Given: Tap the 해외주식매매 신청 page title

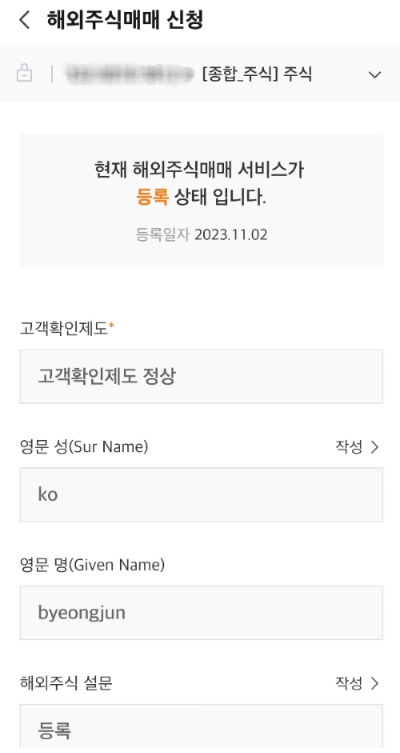Looking at the screenshot, I should (125, 20).
